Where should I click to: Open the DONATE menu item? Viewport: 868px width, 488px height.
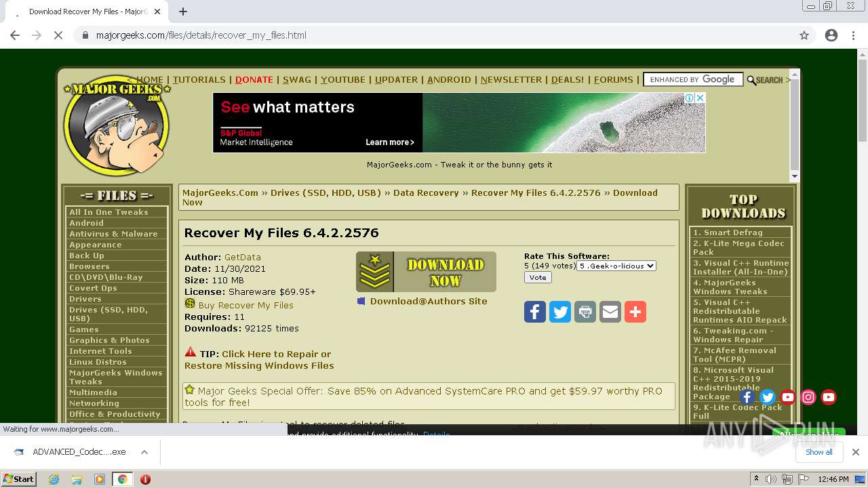(x=254, y=79)
